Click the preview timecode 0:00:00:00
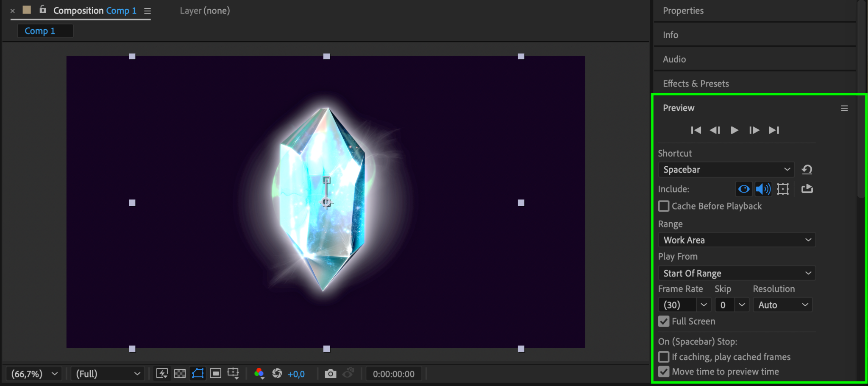Screen dimensions: 868x386 (x=394, y=374)
